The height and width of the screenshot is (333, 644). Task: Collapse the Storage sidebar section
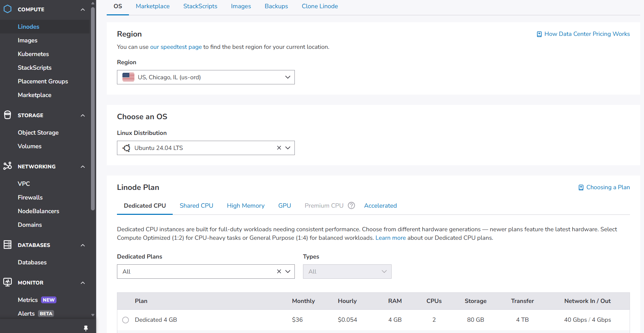[x=83, y=115]
